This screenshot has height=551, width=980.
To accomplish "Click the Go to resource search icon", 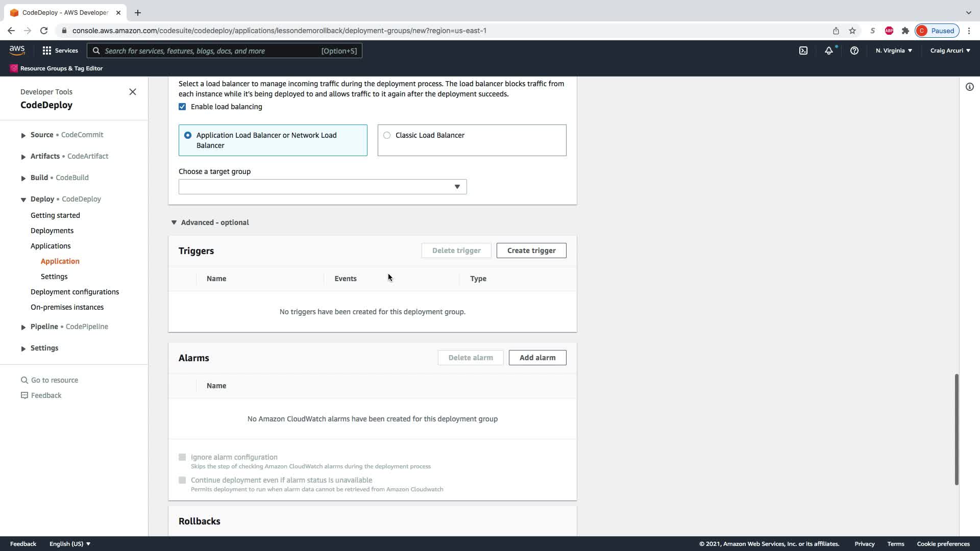I will tap(24, 380).
